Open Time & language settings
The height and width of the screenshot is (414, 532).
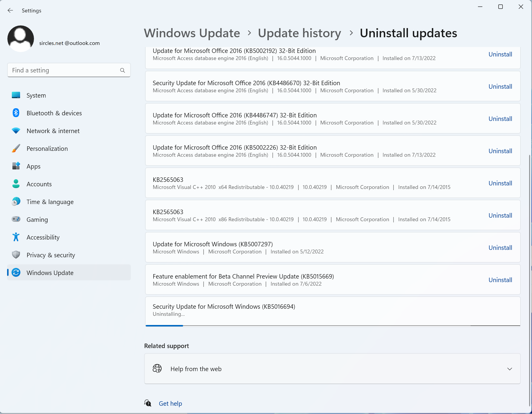tap(69, 202)
